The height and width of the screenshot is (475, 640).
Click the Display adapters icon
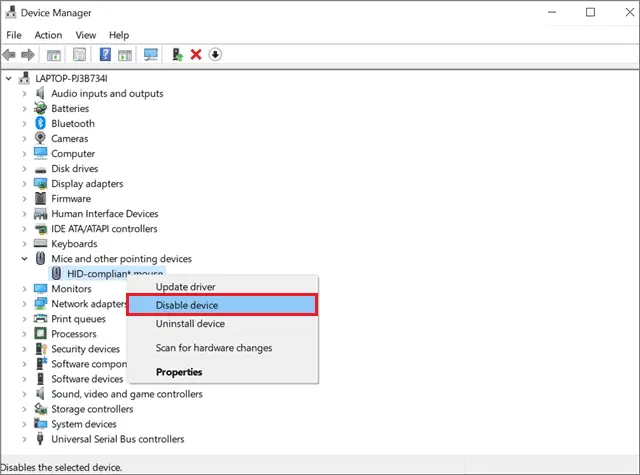[40, 184]
